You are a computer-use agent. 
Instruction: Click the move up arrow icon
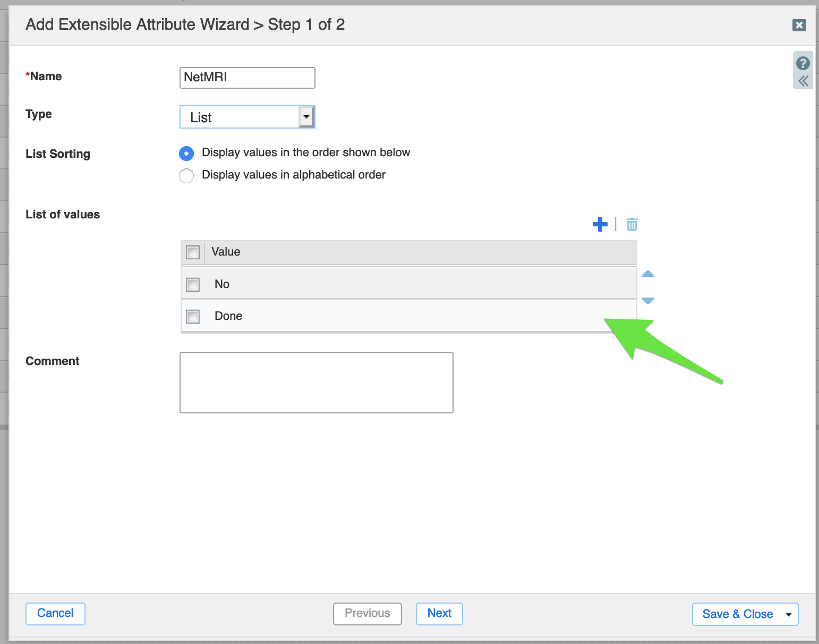tap(647, 274)
